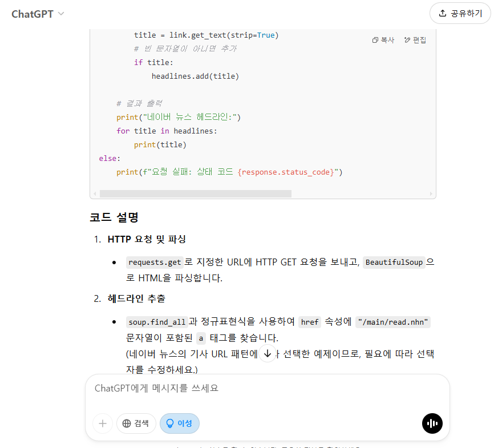Edit the code with the 편집 button
Viewport: 494px width, 448px height.
point(415,40)
